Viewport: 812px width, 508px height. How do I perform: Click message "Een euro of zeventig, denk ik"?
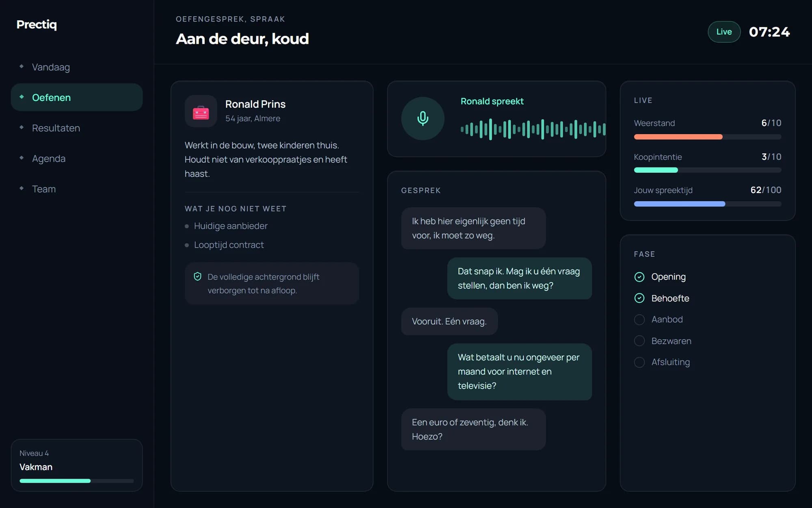click(473, 429)
